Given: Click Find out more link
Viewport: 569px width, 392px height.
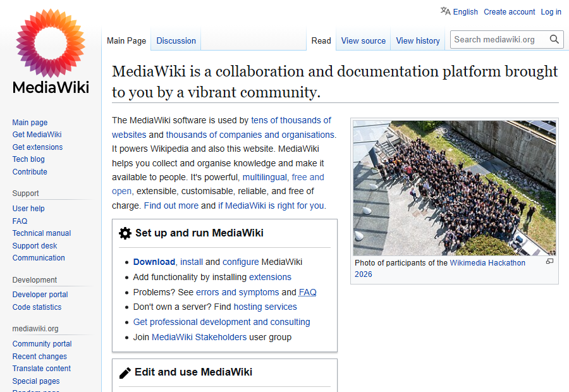Looking at the screenshot, I should click(x=171, y=205).
